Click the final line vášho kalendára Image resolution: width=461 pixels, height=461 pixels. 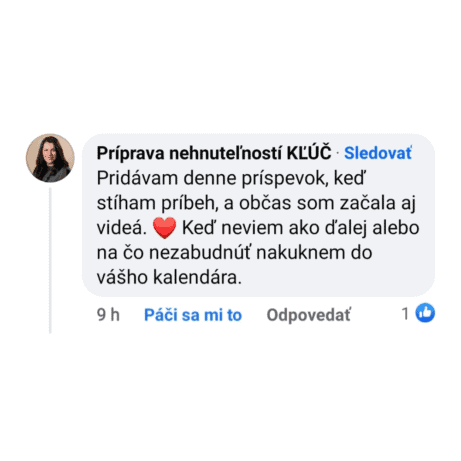pos(169,277)
